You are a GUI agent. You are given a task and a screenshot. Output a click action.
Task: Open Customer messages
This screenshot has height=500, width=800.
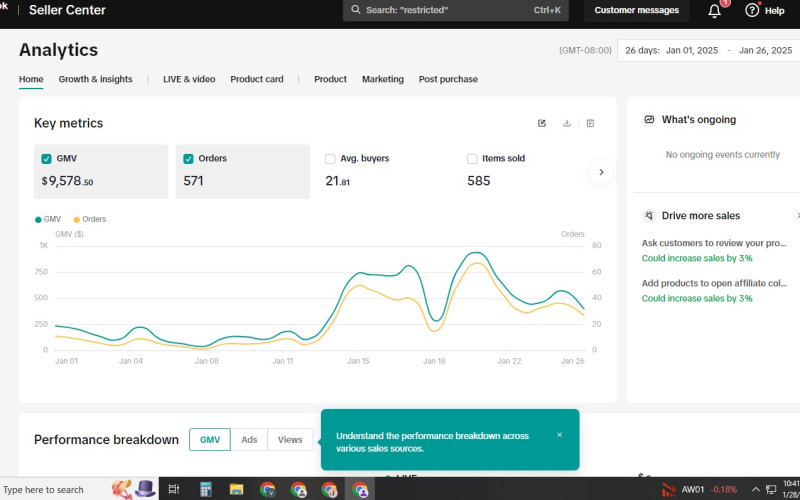pyautogui.click(x=636, y=11)
